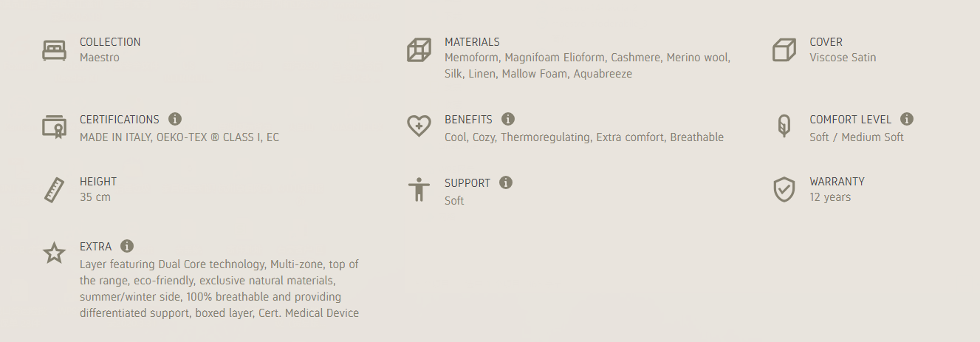
Task: Click the wireframe cube Materials icon
Action: (419, 50)
